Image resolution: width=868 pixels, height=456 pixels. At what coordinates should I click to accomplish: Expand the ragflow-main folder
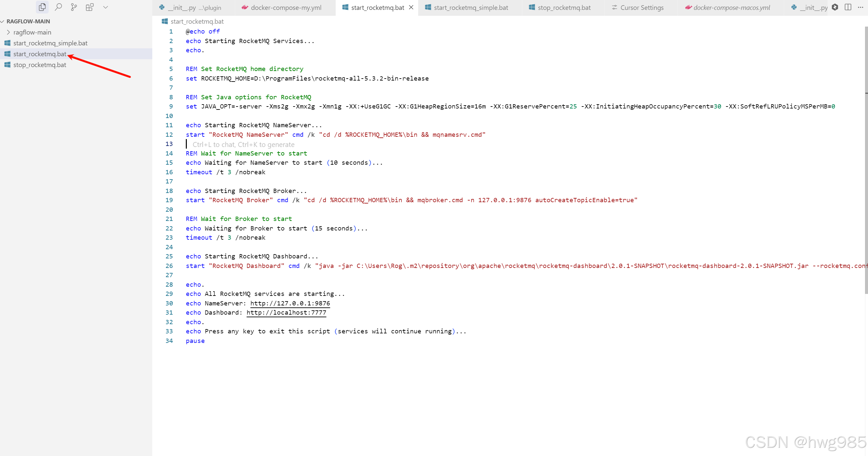[x=32, y=32]
